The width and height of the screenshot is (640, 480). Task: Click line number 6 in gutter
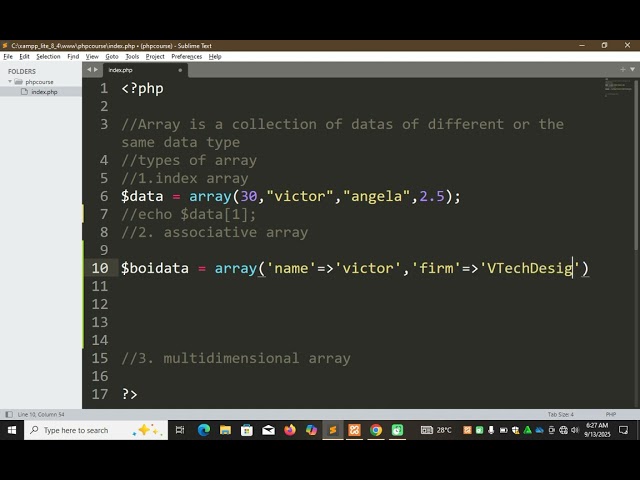(x=104, y=196)
